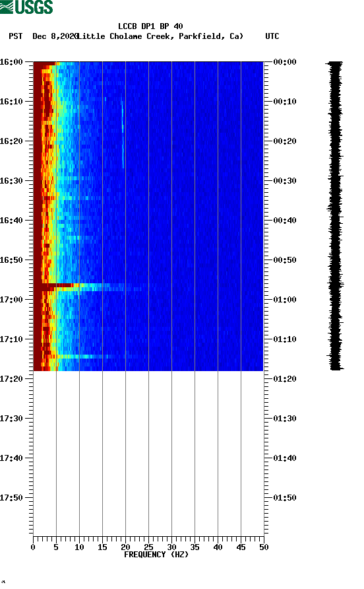Screen dimensions: 364x589
Task: Click the 0 Hz frequency tick label
Action: point(33,547)
